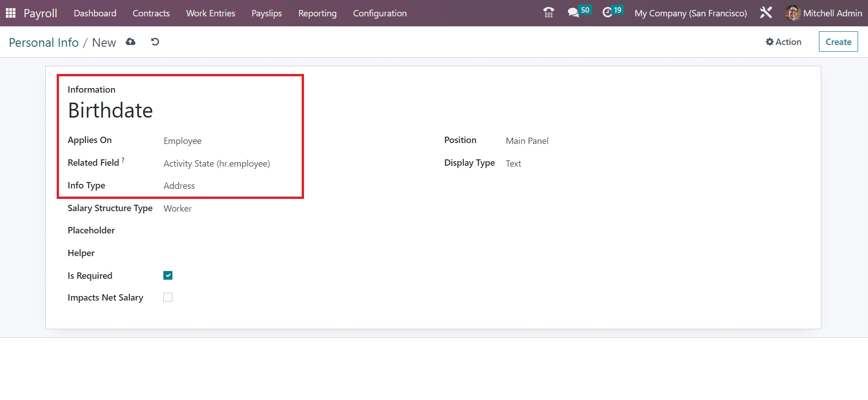Go back to Personal Info breadcrumb

tap(44, 43)
